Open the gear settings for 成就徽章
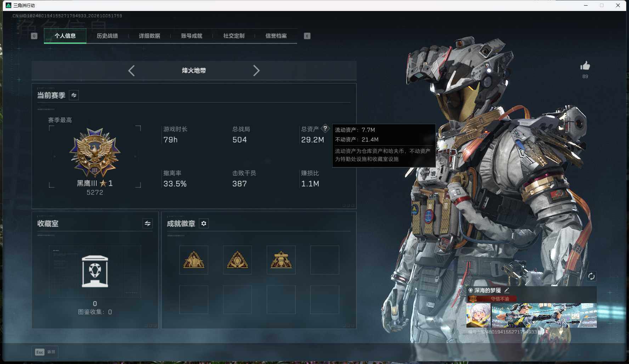The image size is (629, 364). [x=204, y=224]
